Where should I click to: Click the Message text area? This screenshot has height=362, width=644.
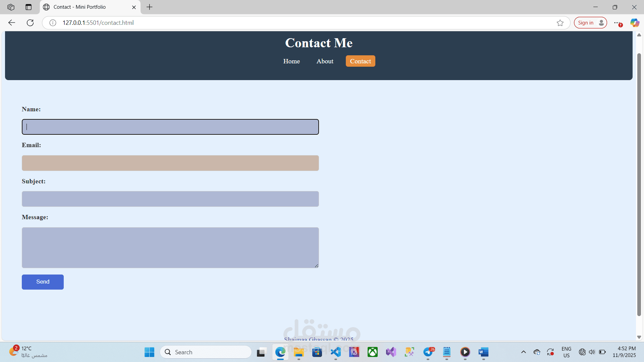pyautogui.click(x=170, y=248)
